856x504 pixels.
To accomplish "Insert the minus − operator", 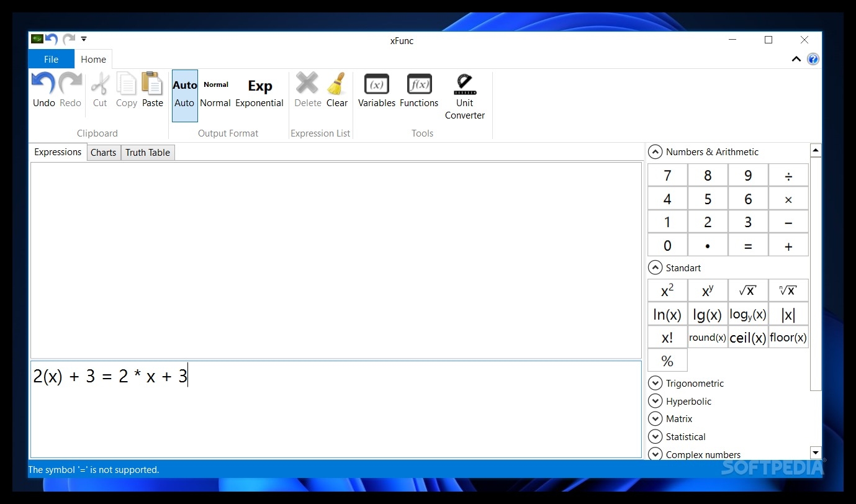I will point(788,222).
